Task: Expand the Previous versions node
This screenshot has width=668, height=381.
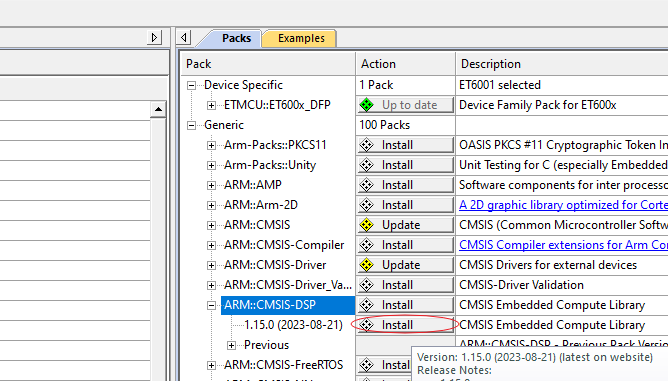Action: tap(231, 345)
